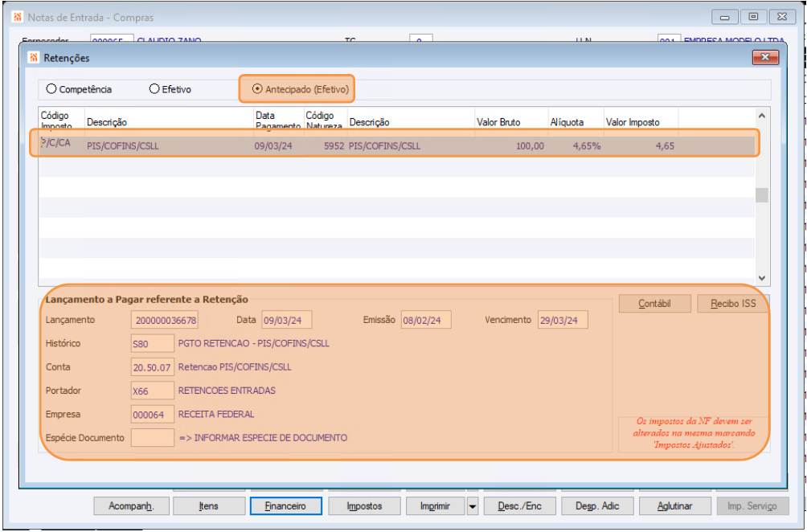Click the Empresa field 000064
The height and width of the screenshot is (532, 807).
[x=153, y=415]
